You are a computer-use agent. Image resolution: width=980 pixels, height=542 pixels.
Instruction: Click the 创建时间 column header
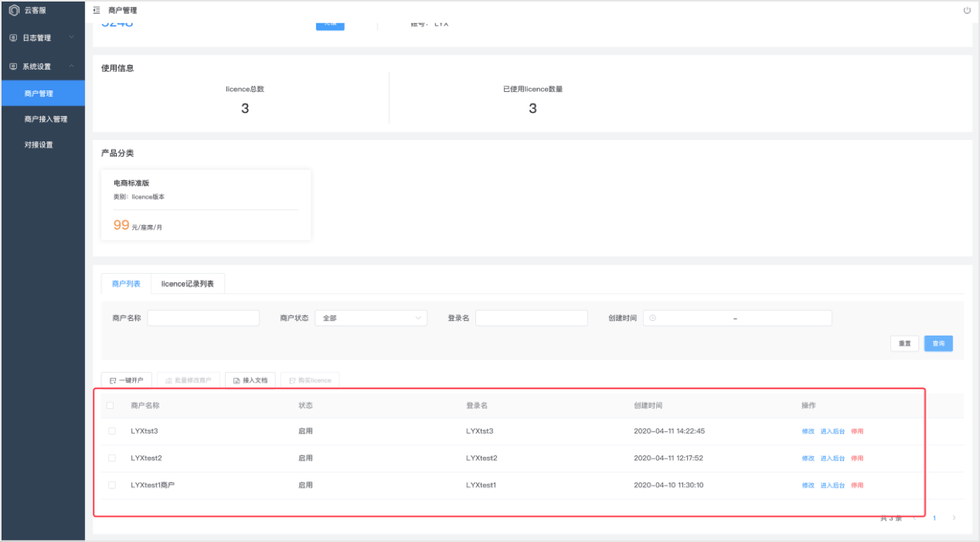point(648,406)
